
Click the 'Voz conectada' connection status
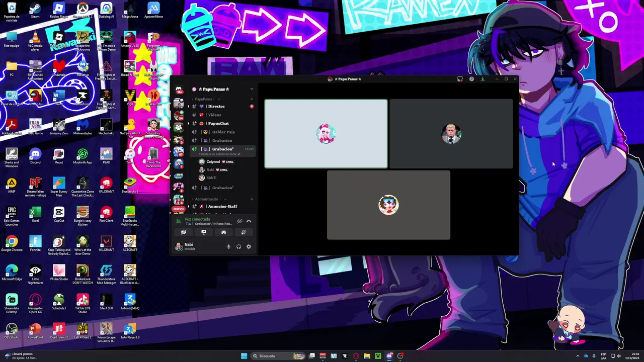point(197,219)
